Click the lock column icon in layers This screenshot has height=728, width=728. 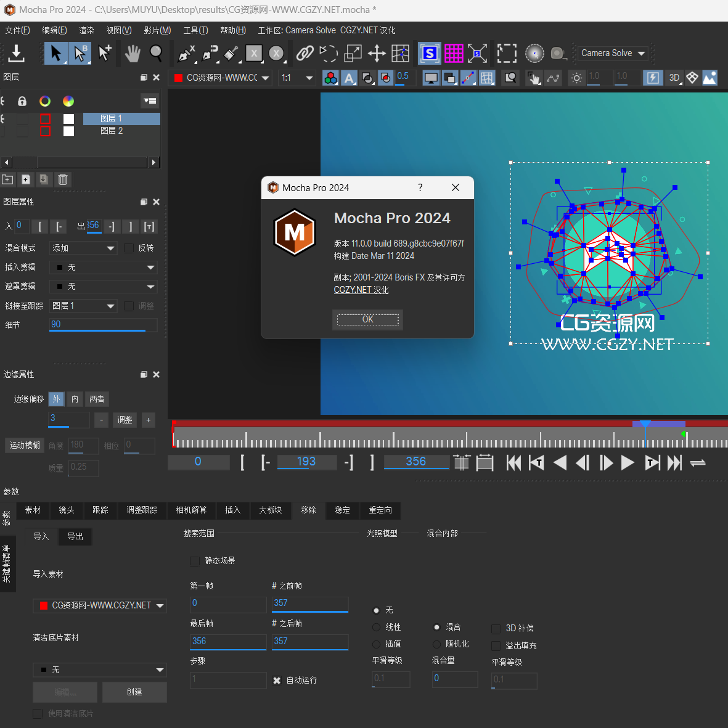coord(22,101)
